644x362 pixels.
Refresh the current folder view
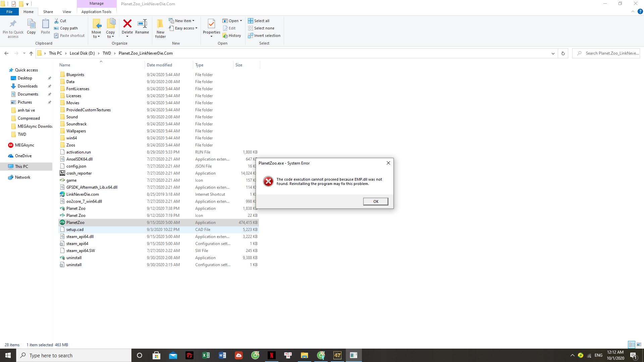pos(563,53)
